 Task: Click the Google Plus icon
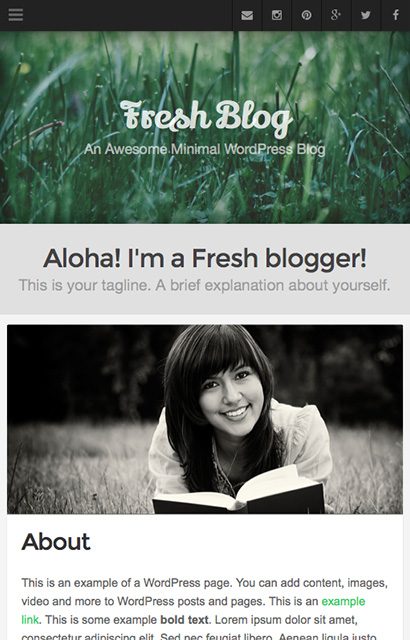(x=336, y=16)
